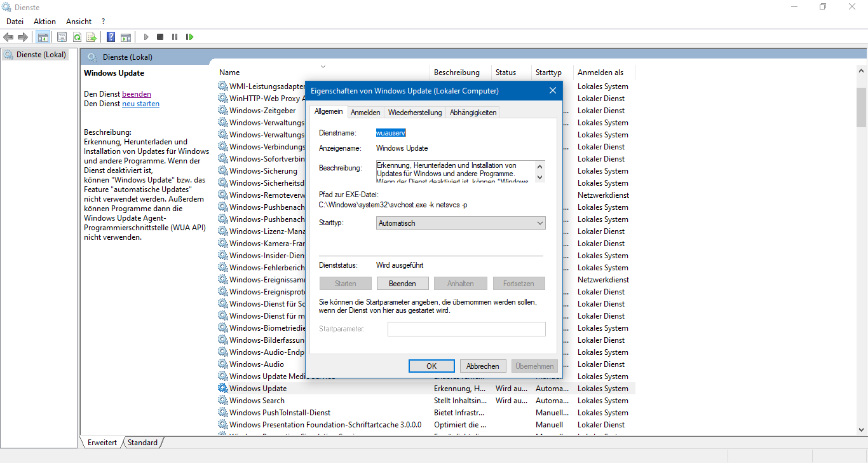
Task: Click the gear icon beside Dienste (Lokal) header
Action: (x=92, y=57)
